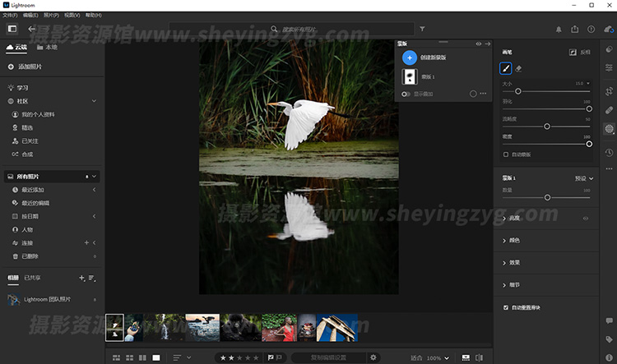The image size is (617, 364).
Task: Enable the 自动蒙版 checkbox
Action: pyautogui.click(x=506, y=154)
